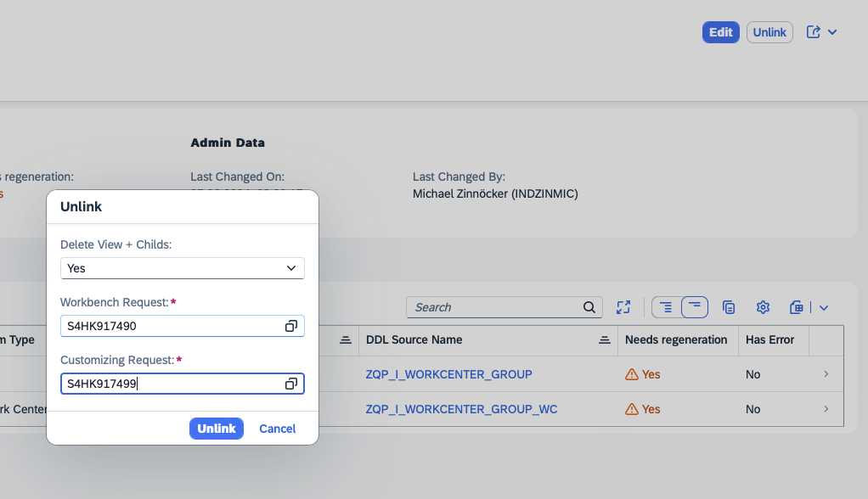The height and width of the screenshot is (499, 868).
Task: Navigate into ZQP_I_WORKCENTER_GROUP_WC row chevron
Action: pyautogui.click(x=826, y=409)
